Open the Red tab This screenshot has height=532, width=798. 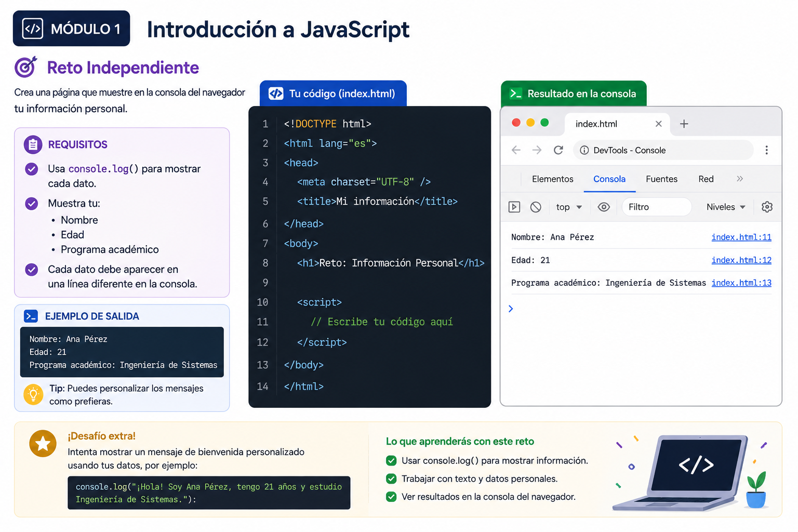pyautogui.click(x=706, y=179)
